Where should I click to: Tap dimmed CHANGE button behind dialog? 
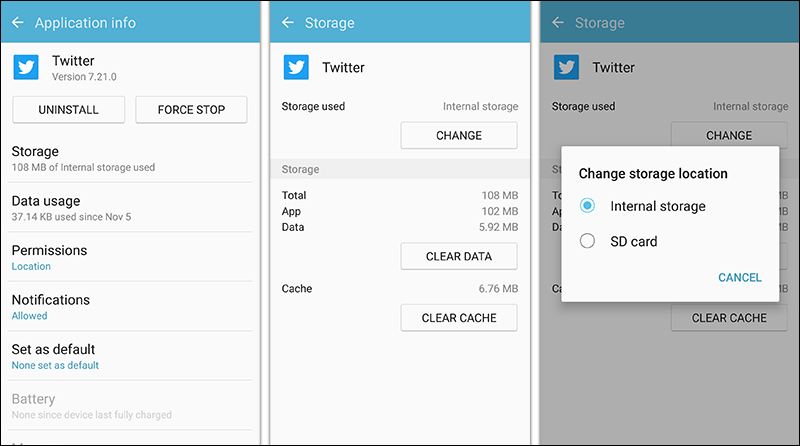point(729,135)
